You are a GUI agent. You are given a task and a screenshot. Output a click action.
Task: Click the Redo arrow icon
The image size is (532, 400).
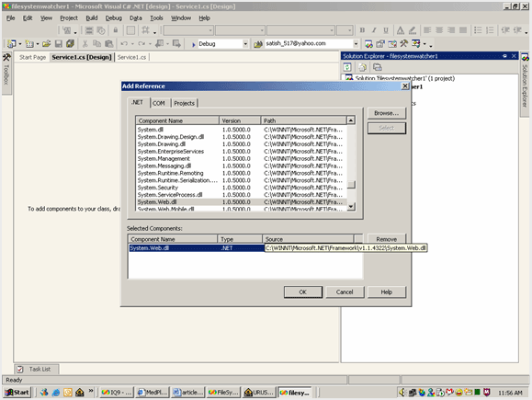(141, 43)
